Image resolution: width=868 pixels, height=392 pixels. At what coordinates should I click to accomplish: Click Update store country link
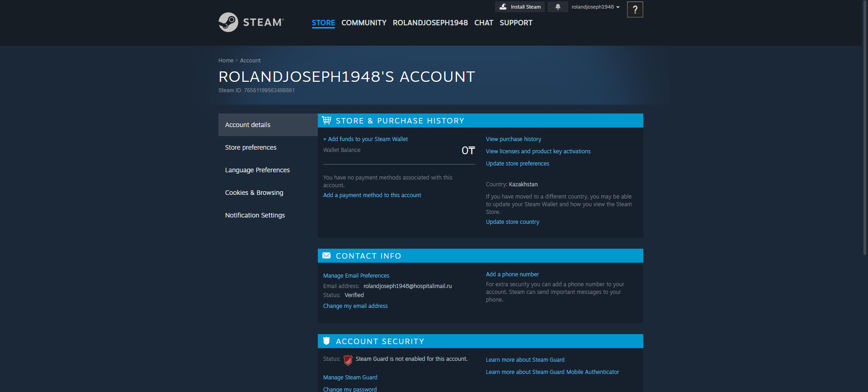coord(513,222)
